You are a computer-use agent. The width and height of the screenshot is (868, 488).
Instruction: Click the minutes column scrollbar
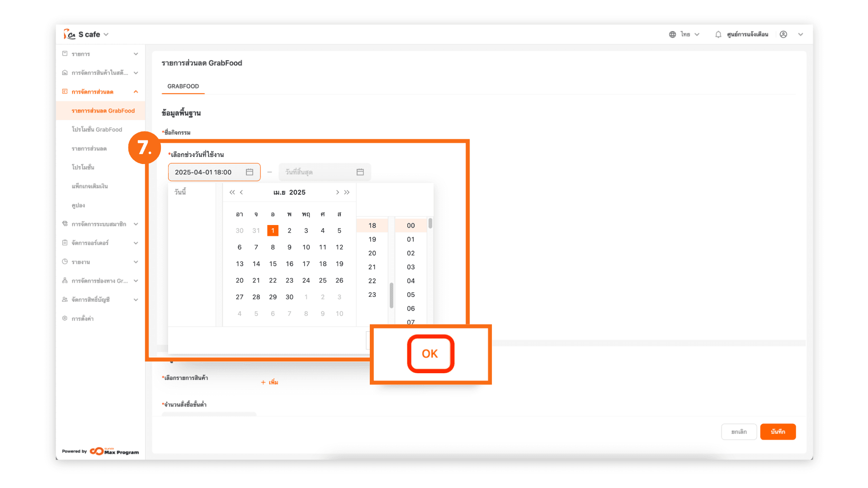click(x=430, y=223)
